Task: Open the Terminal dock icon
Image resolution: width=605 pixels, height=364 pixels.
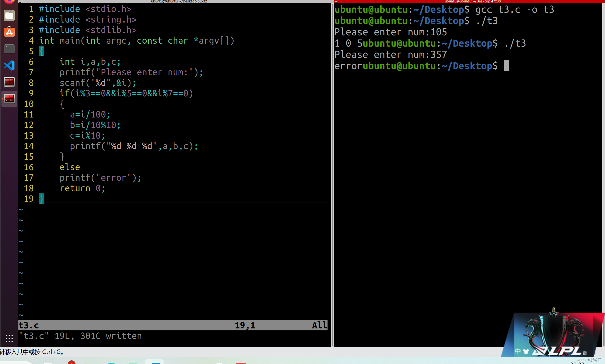Action: point(9,49)
